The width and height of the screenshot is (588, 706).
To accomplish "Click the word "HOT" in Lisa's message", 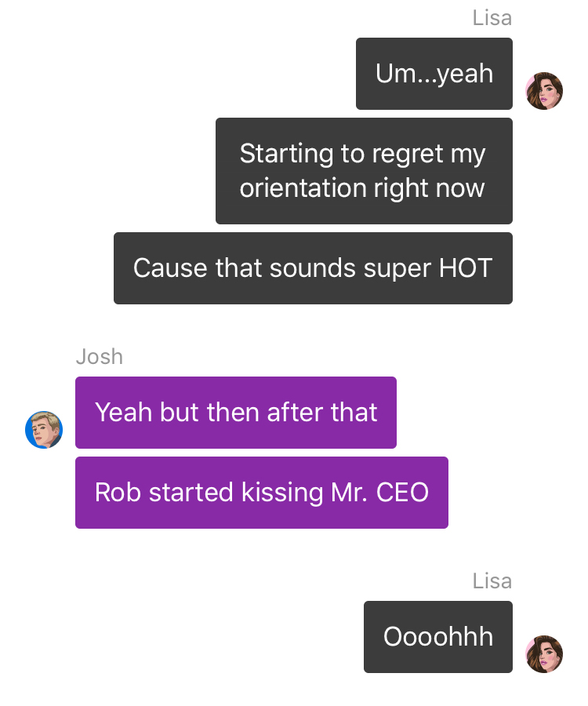I will (466, 268).
